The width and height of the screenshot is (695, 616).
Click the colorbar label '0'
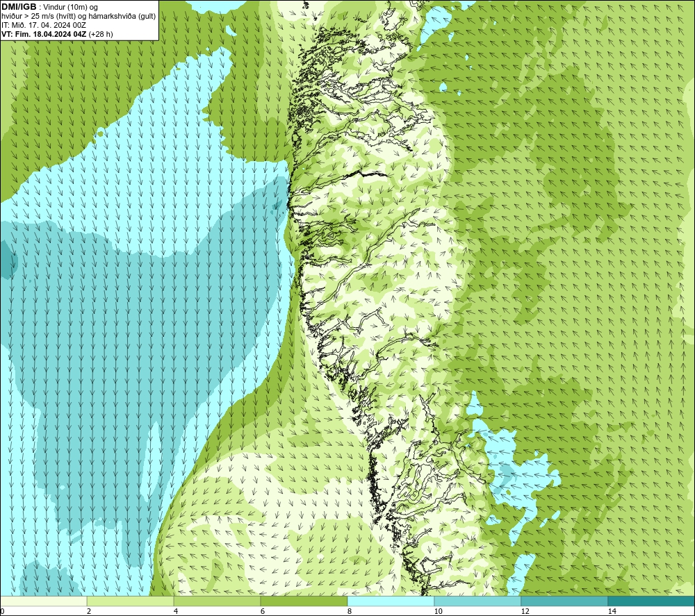click(x=2, y=611)
